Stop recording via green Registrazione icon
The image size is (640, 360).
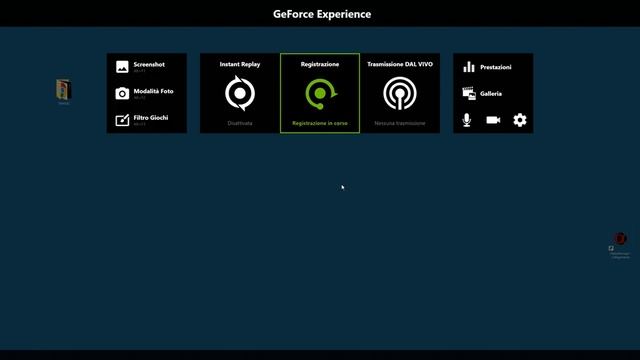click(321, 94)
